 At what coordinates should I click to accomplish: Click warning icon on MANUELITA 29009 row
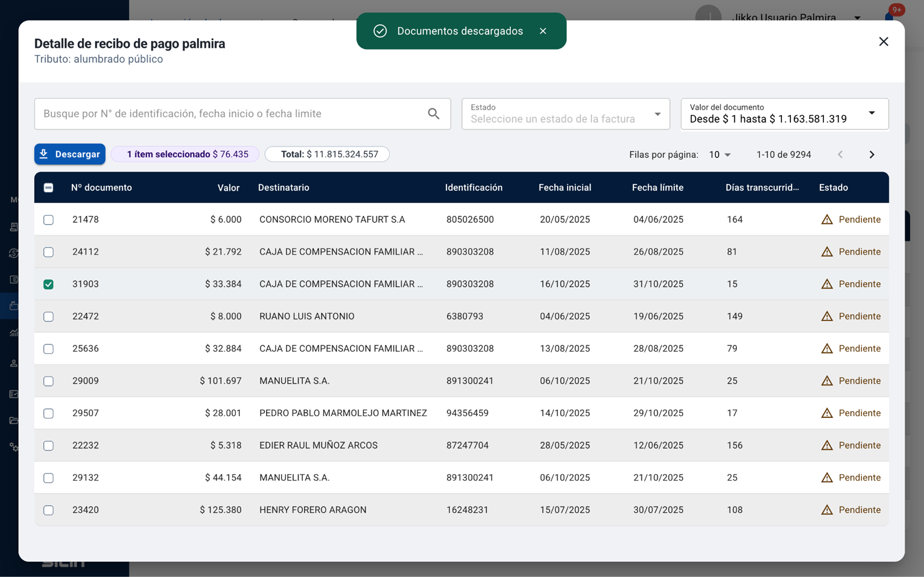click(x=827, y=381)
